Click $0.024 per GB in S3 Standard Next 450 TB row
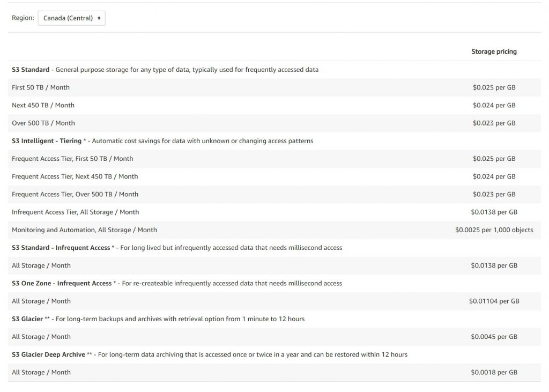 [x=494, y=106]
